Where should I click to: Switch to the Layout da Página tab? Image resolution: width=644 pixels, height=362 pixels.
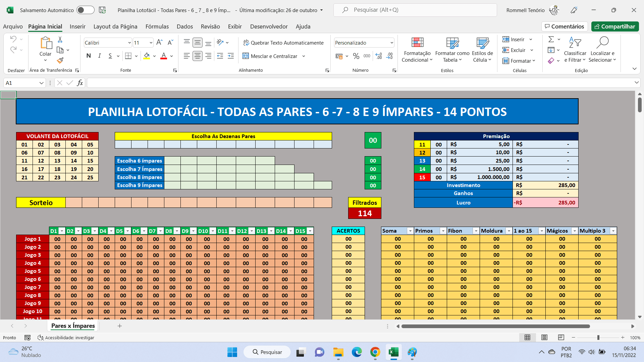click(x=115, y=26)
